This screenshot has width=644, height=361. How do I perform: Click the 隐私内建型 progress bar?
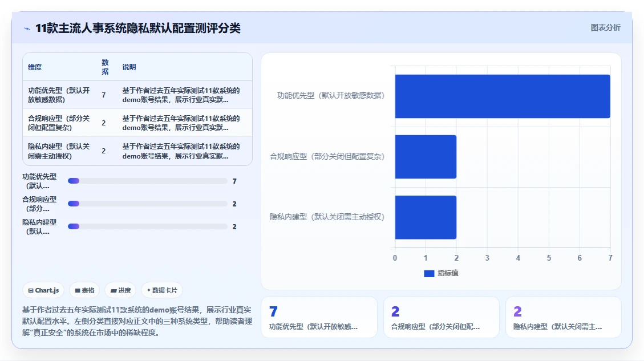pos(147,227)
